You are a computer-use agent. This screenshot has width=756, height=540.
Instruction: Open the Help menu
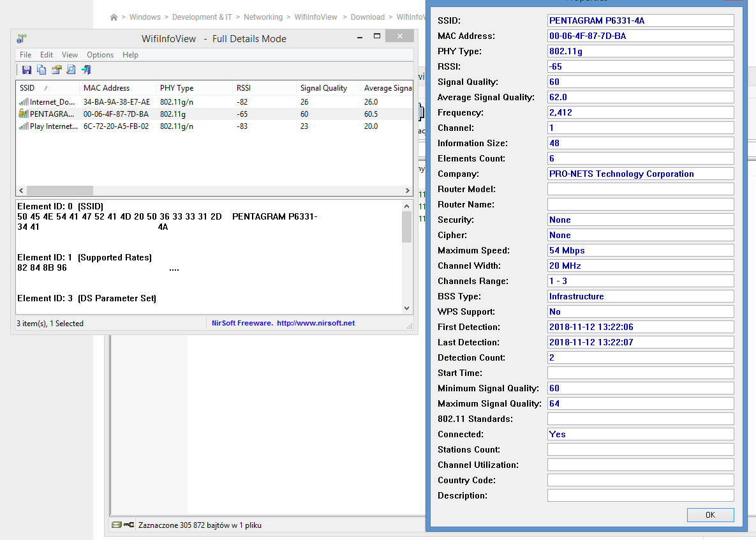coord(130,55)
